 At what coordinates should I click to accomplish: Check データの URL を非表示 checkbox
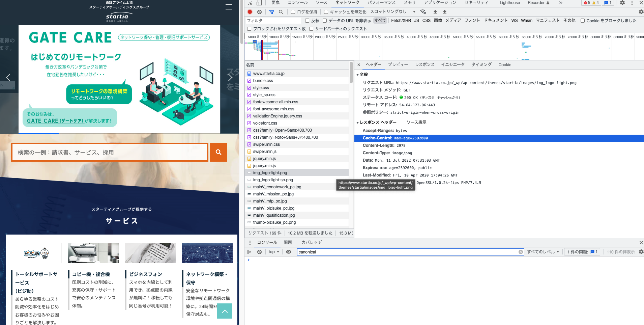click(325, 21)
